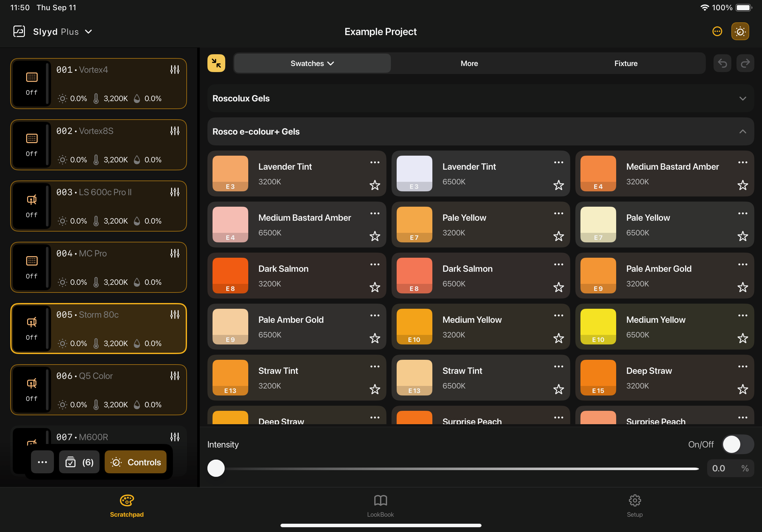Open mixer sliders for 001 Vortex4

pos(175,70)
